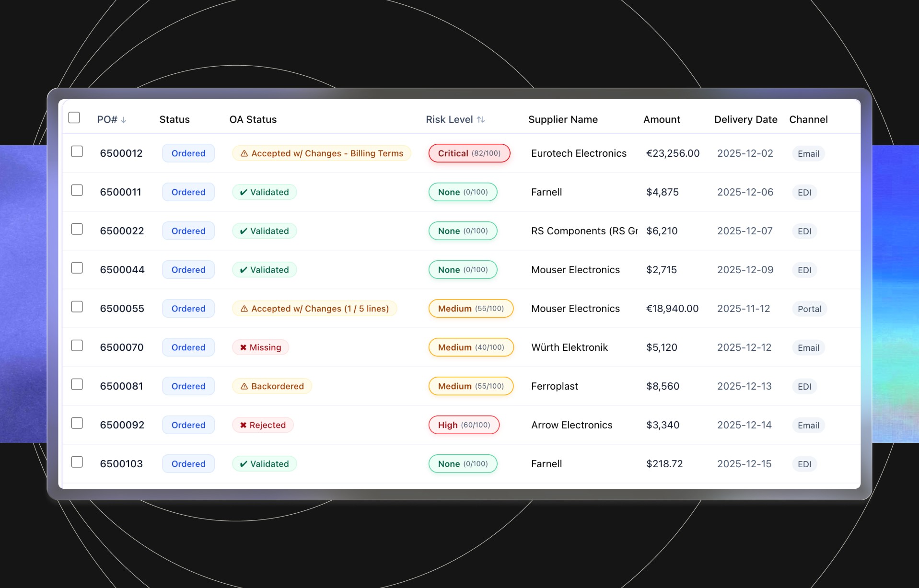Click supplier Eurotech Electronics
Viewport: 919px width, 588px height.
pyautogui.click(x=579, y=153)
